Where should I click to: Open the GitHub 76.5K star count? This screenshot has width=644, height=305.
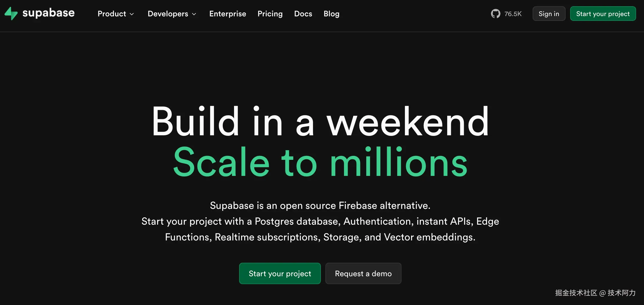[513, 14]
